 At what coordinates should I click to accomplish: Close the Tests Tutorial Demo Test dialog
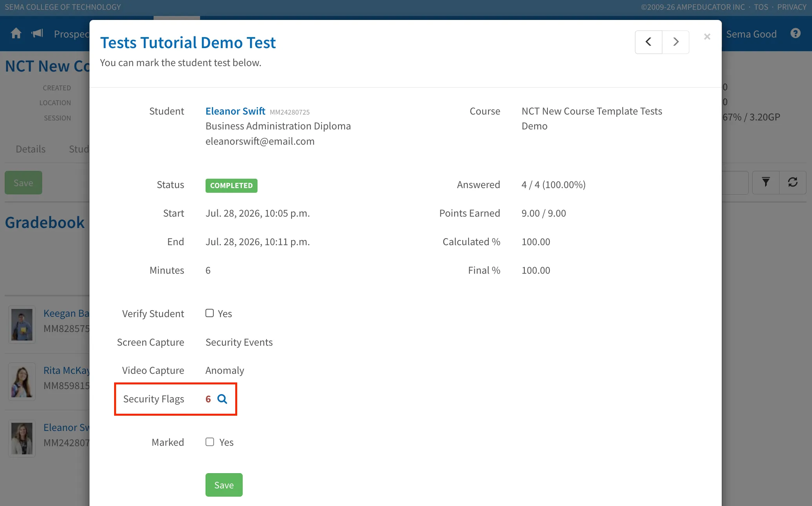[x=707, y=37]
